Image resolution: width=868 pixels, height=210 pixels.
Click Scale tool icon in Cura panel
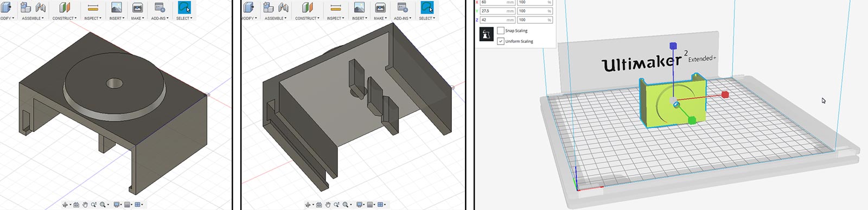487,35
